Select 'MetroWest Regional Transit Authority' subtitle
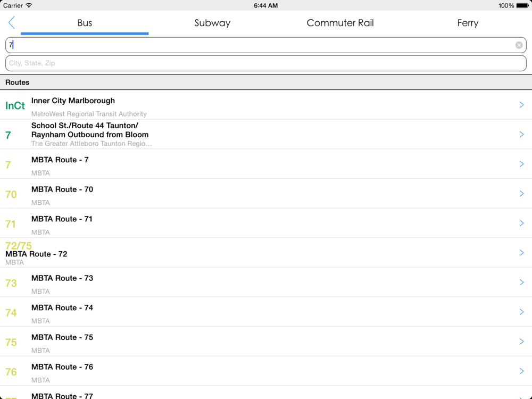The height and width of the screenshot is (399, 532). (x=89, y=114)
